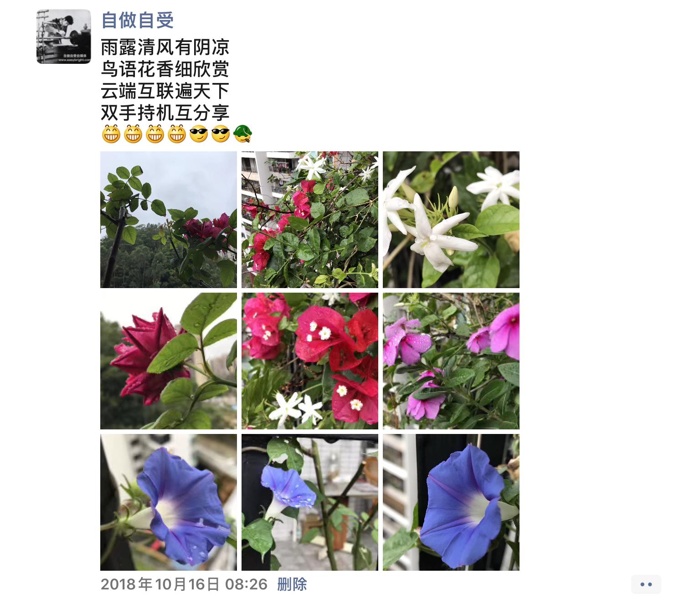The image size is (700, 604).
Task: Click the post timestamp 2018年10月16日 08:26
Action: click(184, 584)
